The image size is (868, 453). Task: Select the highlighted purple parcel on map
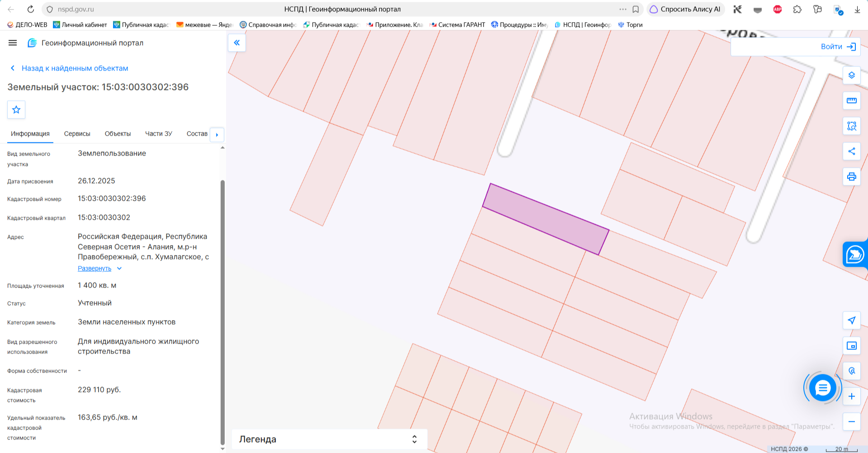coord(546,219)
